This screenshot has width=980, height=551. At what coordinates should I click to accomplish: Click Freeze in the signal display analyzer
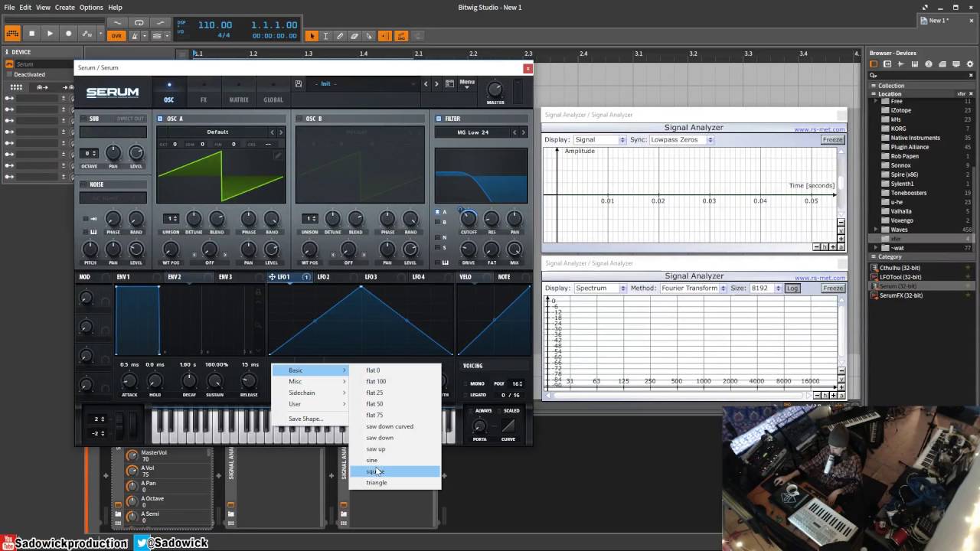click(x=833, y=140)
